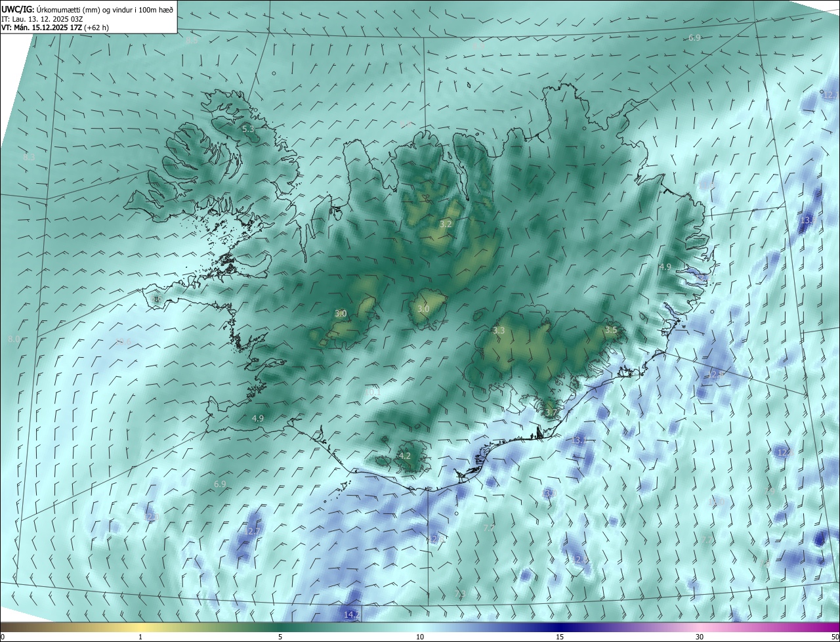Click the '4.2' value in south Iceland
This screenshot has width=840, height=642.
[x=404, y=456]
